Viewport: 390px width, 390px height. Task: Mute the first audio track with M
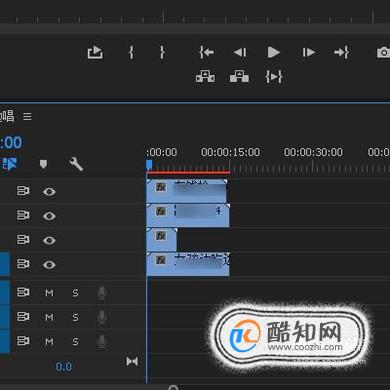[x=49, y=293]
